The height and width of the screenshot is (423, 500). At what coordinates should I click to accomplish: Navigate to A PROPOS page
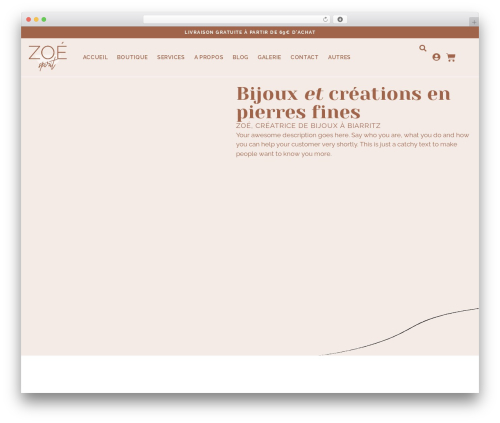209,57
